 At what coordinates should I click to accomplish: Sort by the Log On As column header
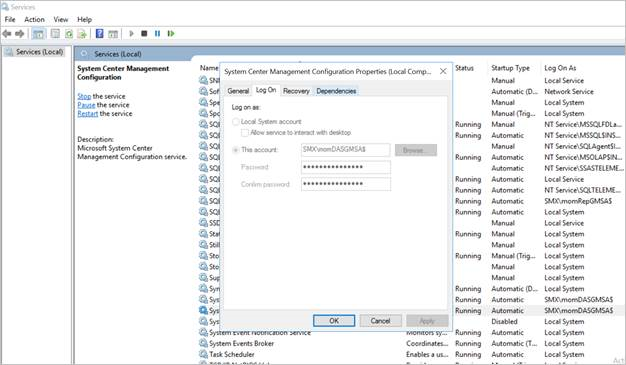pos(560,68)
